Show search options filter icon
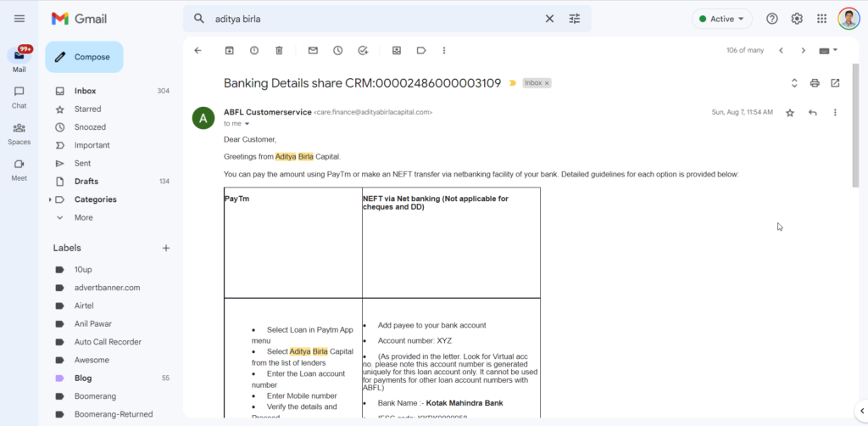868x426 pixels. 575,19
